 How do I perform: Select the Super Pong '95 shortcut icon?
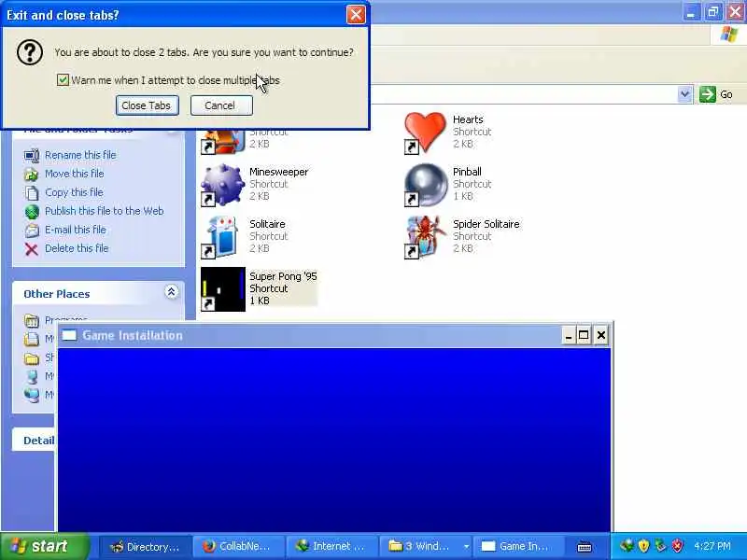tap(222, 289)
